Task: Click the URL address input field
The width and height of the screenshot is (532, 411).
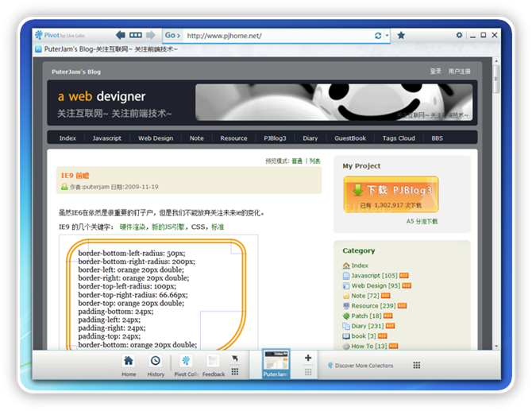Action: pyautogui.click(x=278, y=36)
